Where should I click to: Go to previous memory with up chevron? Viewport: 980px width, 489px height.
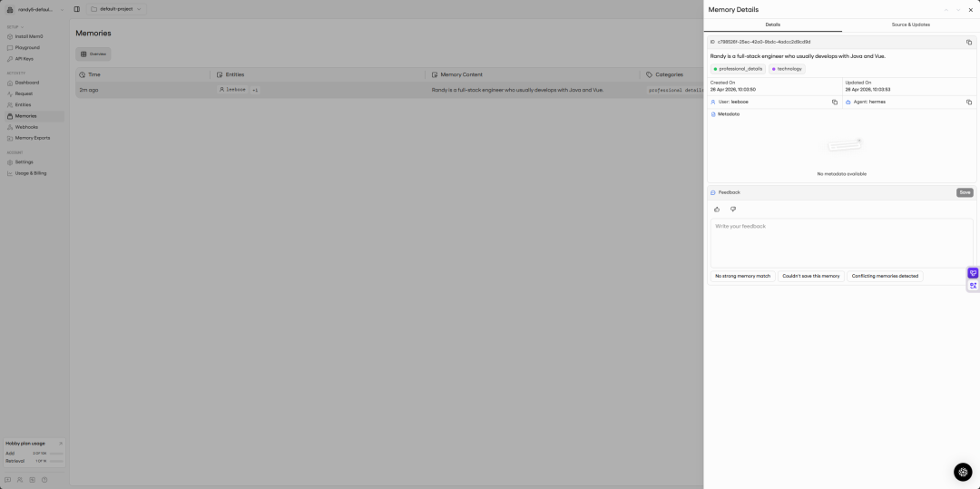(x=946, y=10)
